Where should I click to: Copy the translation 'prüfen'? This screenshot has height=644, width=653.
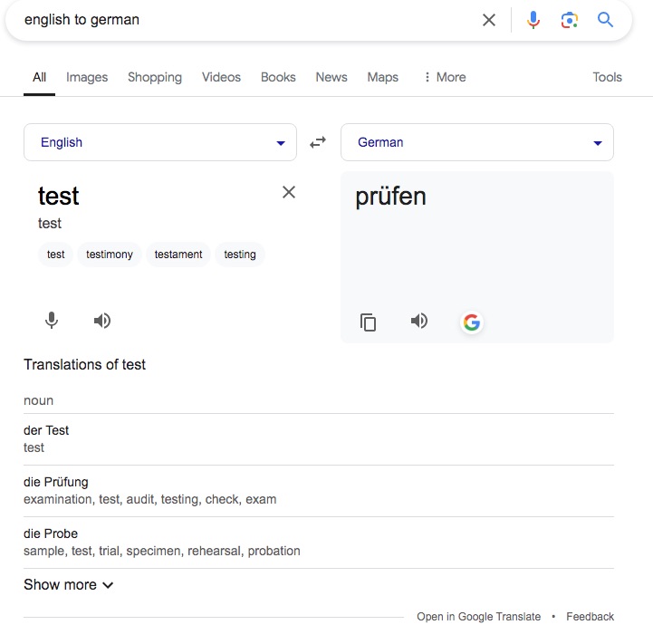tap(368, 322)
